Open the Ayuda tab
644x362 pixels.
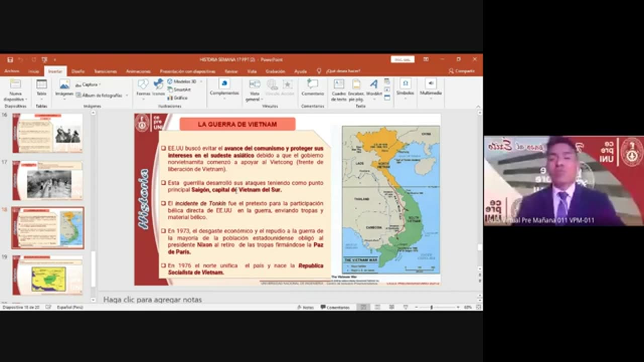pos(300,71)
